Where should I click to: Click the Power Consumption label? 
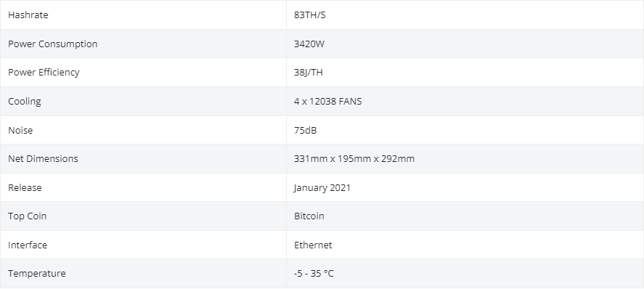coord(52,44)
